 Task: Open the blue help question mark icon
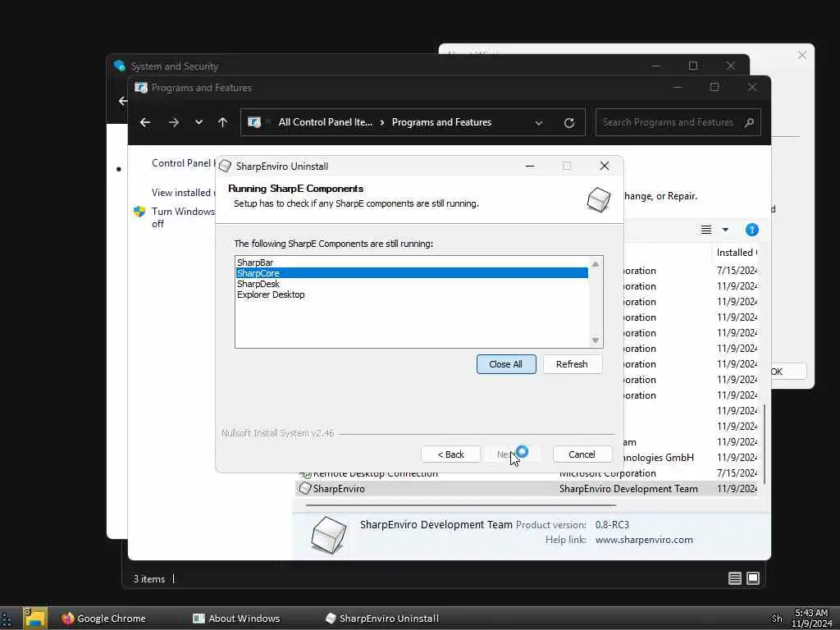(x=751, y=230)
